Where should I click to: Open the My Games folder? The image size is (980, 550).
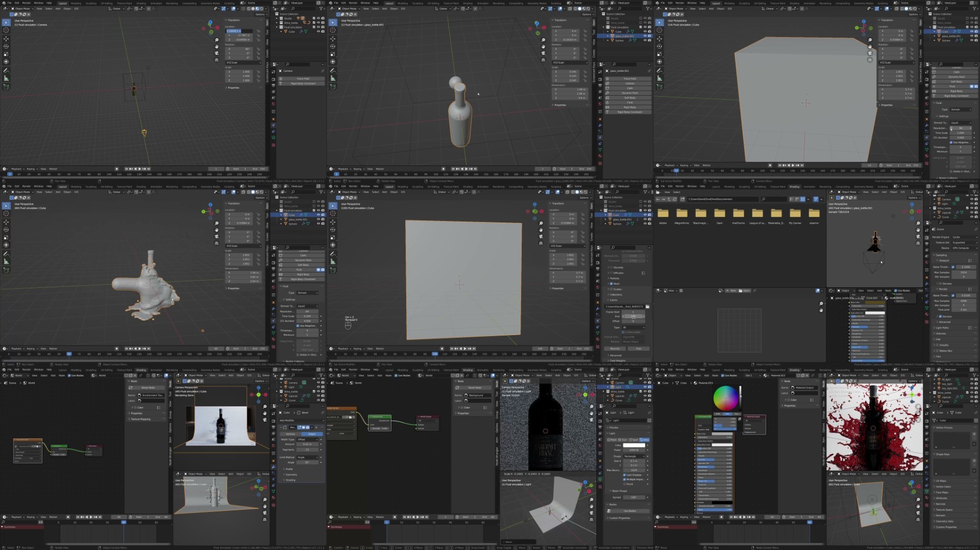tap(795, 214)
